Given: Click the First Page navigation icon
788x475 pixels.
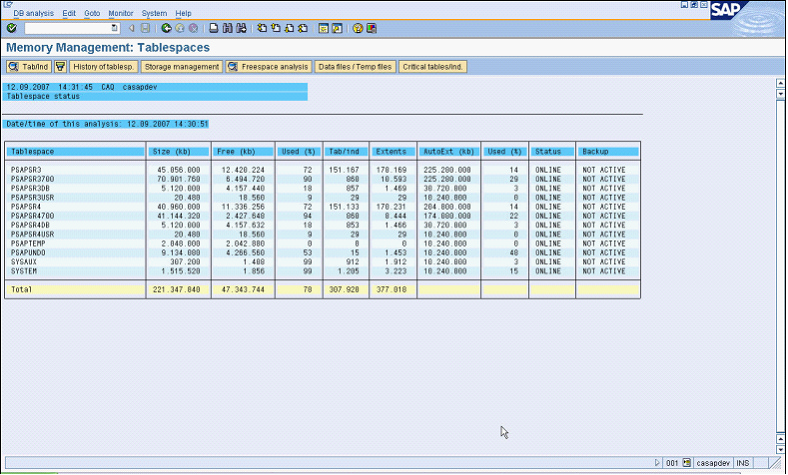Looking at the screenshot, I should coord(261,28).
